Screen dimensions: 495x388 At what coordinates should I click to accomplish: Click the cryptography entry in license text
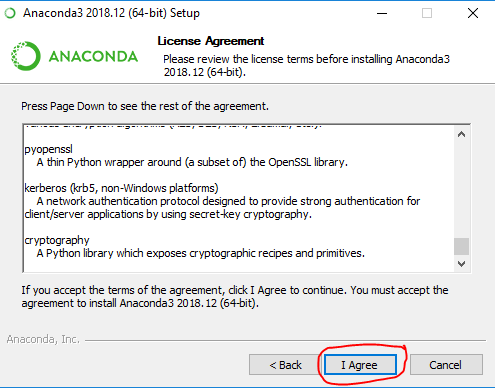(x=57, y=240)
